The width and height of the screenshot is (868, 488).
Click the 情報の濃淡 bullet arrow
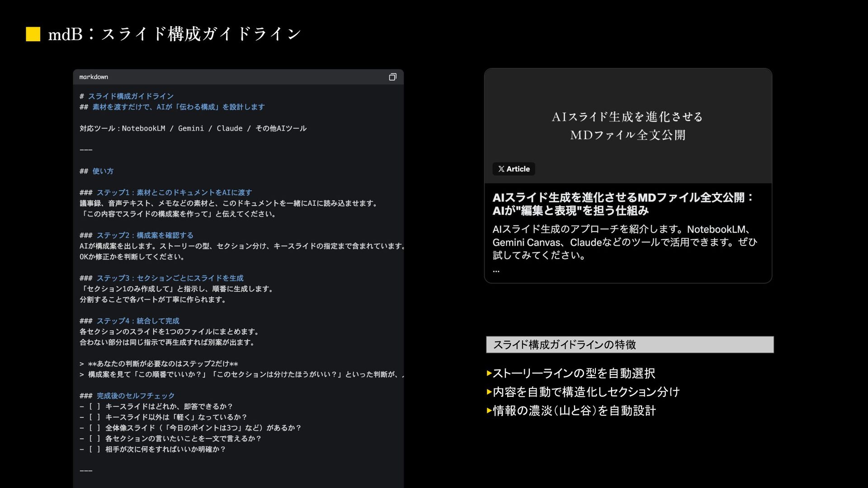[x=489, y=411]
